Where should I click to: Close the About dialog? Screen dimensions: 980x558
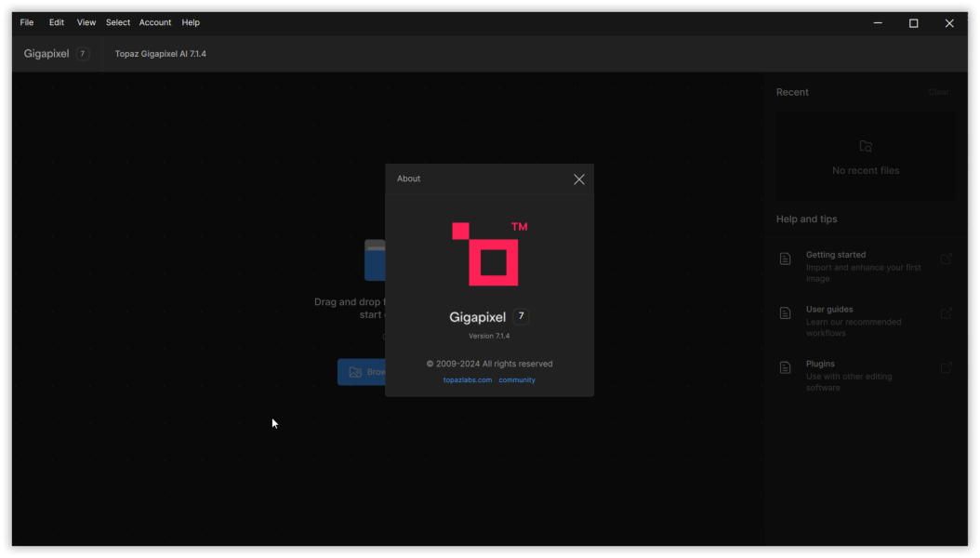click(x=579, y=179)
